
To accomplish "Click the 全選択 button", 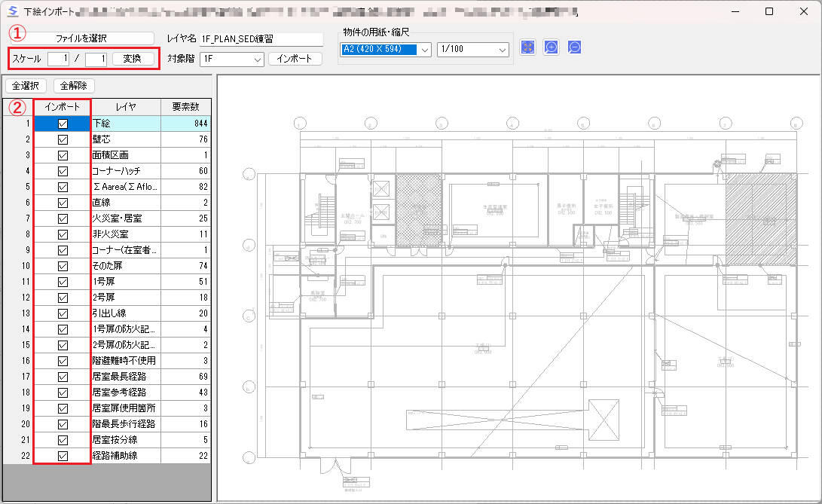I will (26, 85).
